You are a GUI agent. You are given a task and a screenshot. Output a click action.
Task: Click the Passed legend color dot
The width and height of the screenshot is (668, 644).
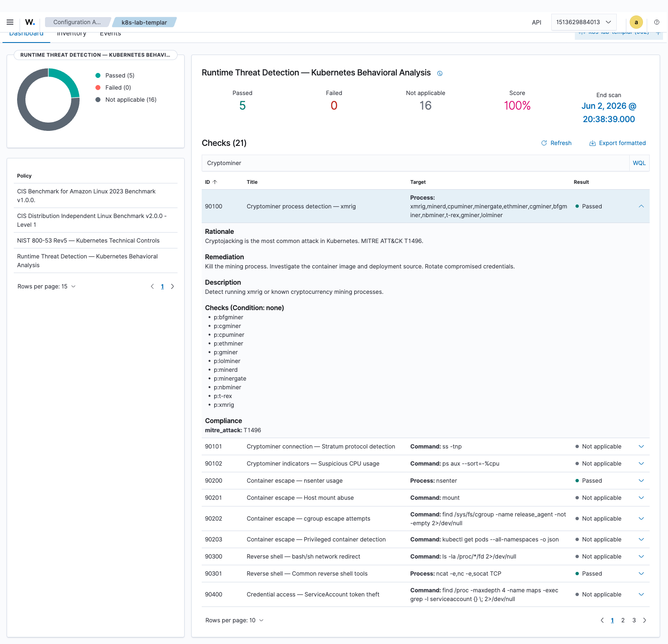(98, 75)
